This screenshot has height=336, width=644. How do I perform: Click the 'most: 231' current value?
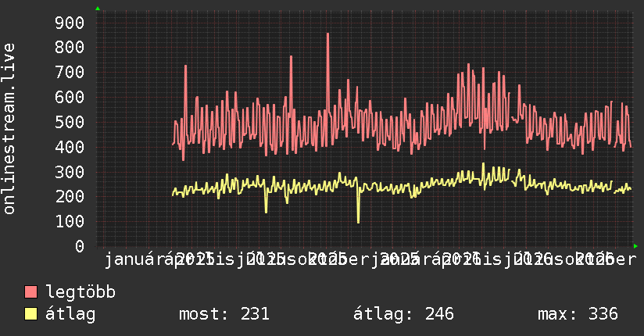point(224,314)
